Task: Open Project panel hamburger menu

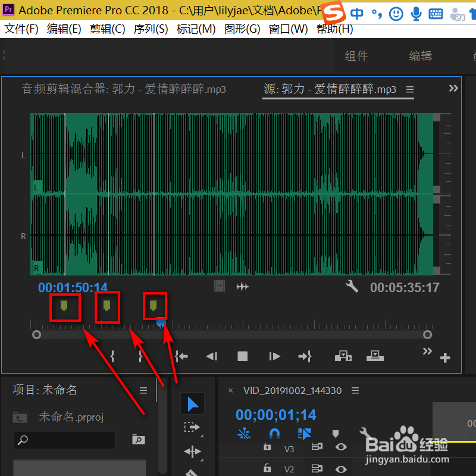Action: tap(143, 390)
